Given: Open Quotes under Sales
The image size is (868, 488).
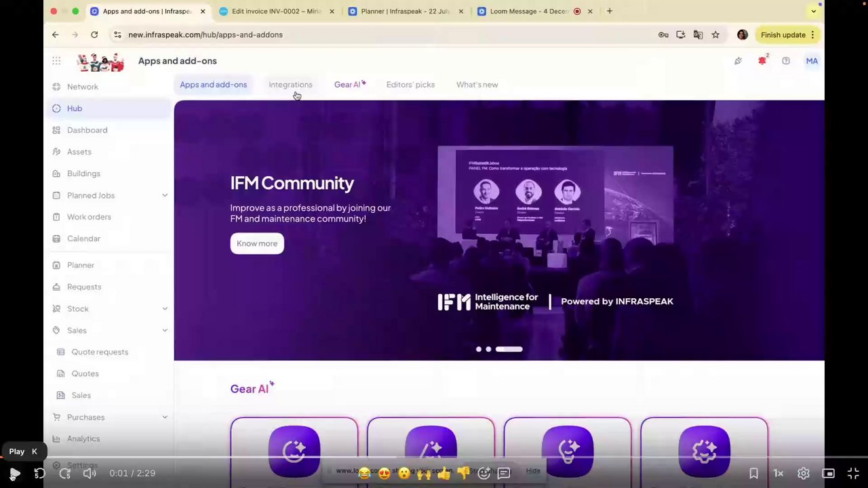Looking at the screenshot, I should coord(85,373).
